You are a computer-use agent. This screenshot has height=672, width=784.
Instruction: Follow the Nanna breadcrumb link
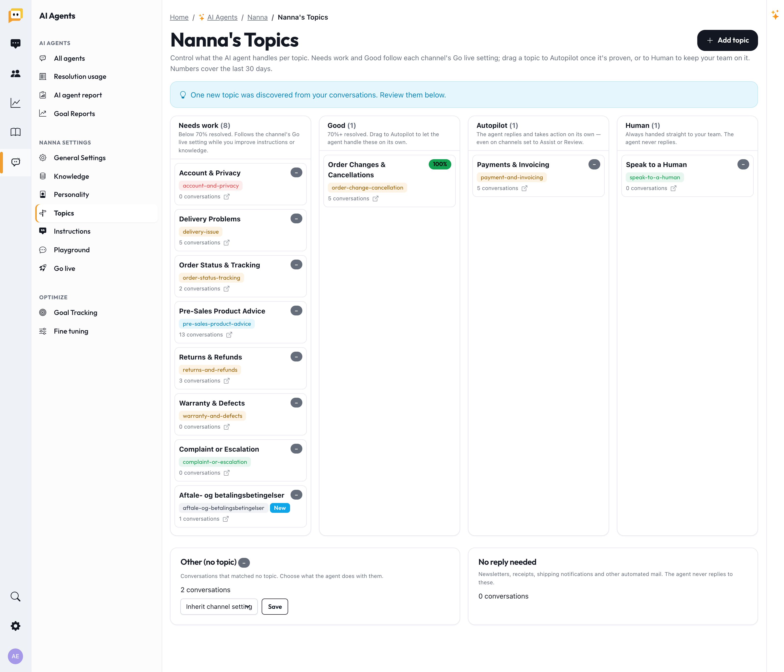(x=257, y=17)
